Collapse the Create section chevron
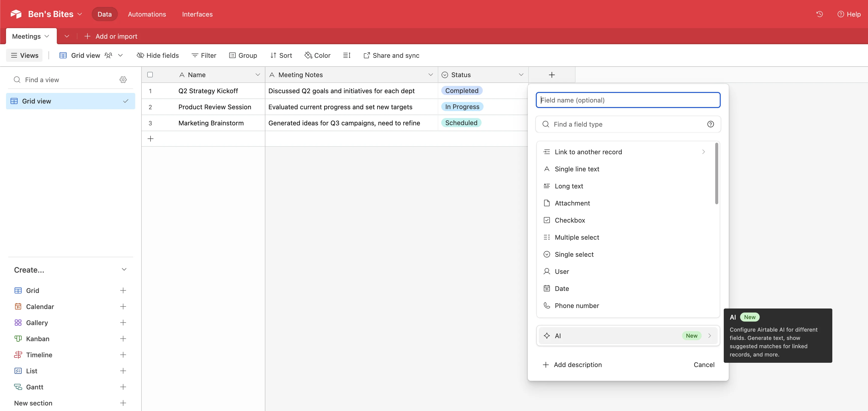Viewport: 868px width, 411px height. click(124, 270)
